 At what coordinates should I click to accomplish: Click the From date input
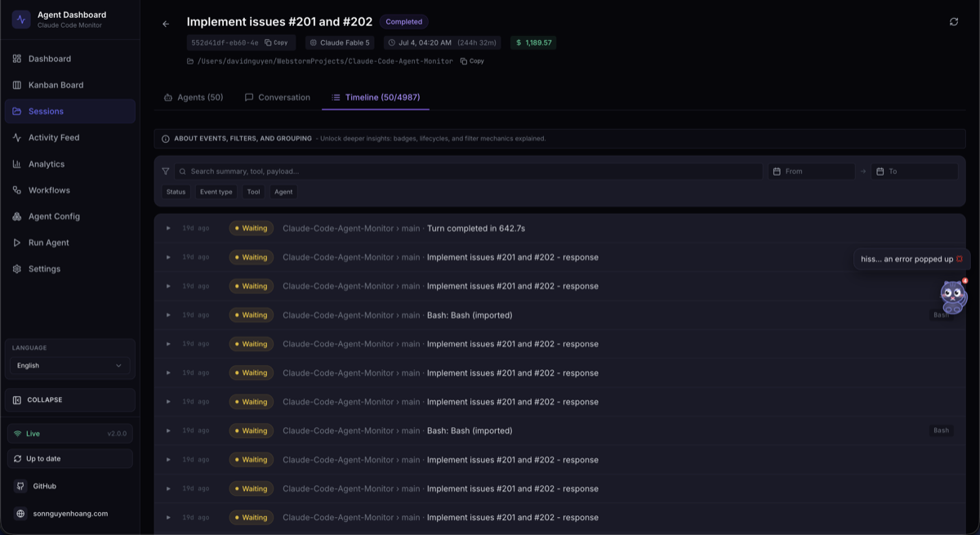(811, 172)
